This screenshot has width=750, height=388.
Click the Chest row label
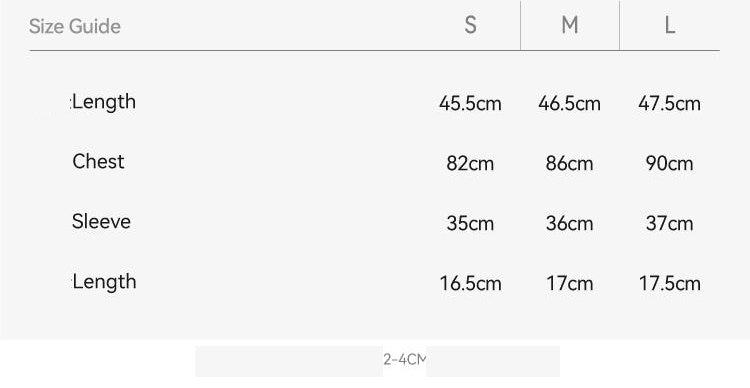point(98,162)
